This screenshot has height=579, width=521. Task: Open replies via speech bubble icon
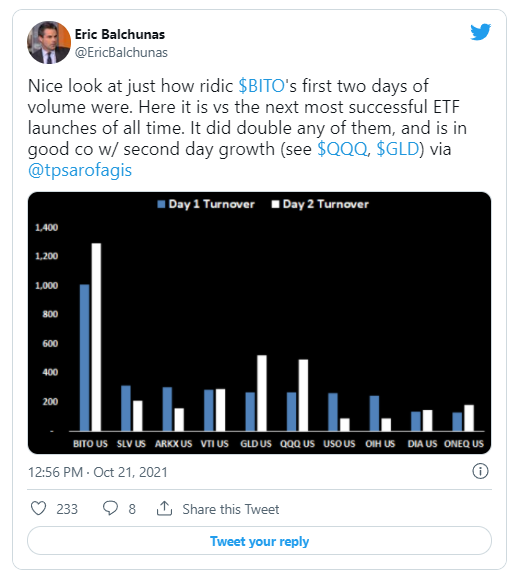(x=110, y=508)
